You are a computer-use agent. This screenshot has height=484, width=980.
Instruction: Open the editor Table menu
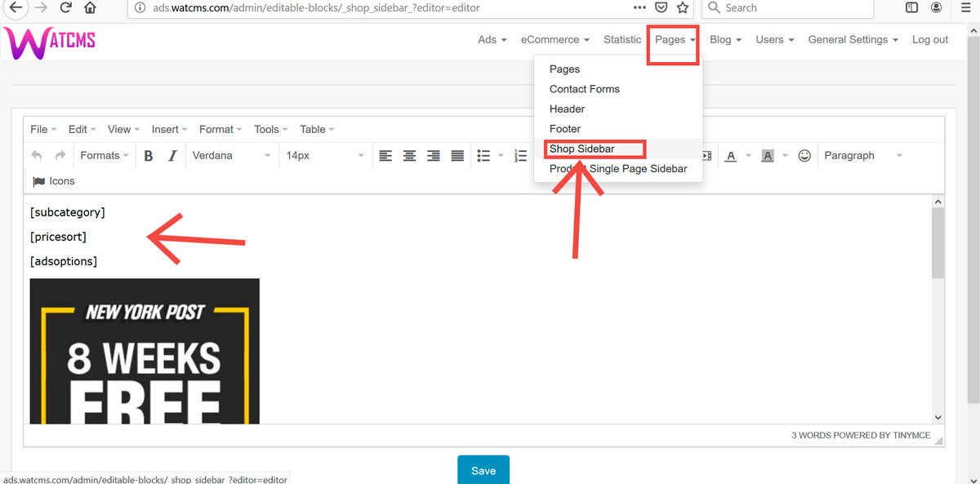317,129
